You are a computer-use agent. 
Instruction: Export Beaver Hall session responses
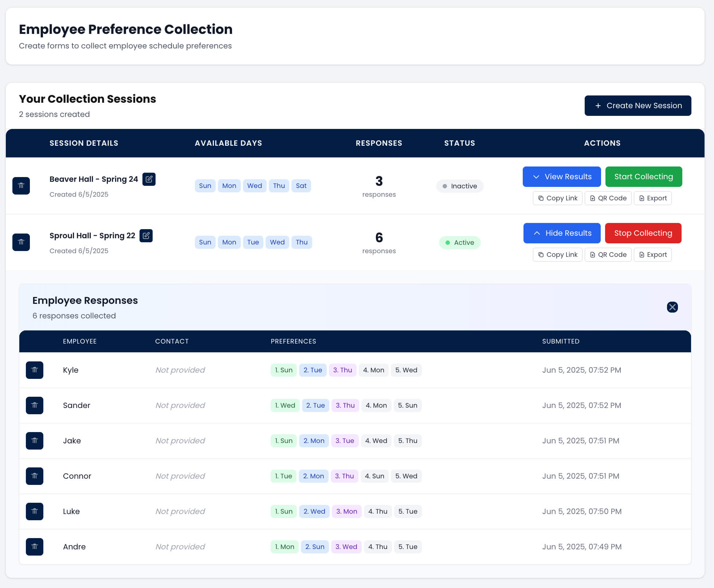click(x=653, y=198)
